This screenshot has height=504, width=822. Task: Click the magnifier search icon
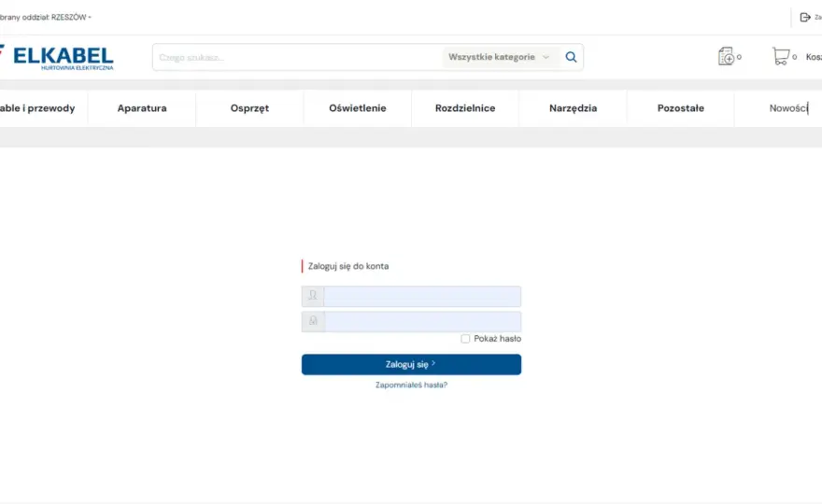pos(571,57)
